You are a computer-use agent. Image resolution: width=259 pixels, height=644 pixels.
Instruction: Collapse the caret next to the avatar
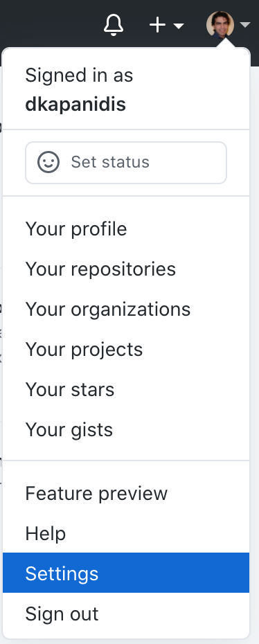pos(245,25)
